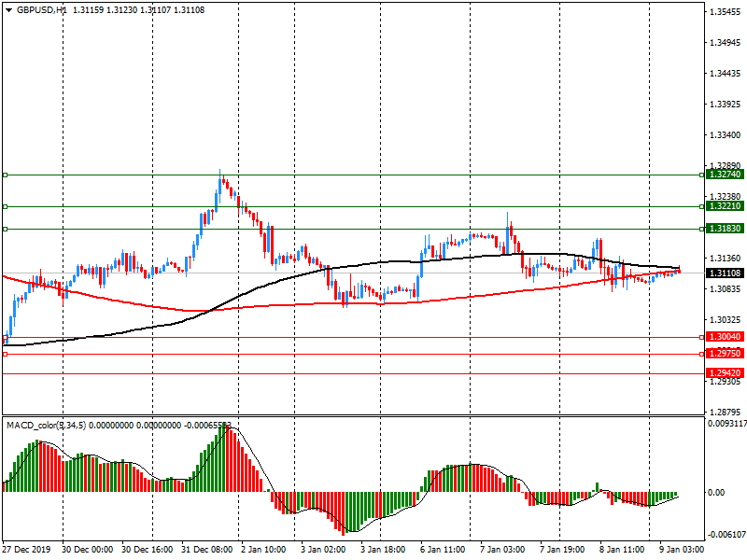Click the 27 Dec 2019 date on time axis
The height and width of the screenshot is (560, 747).
coord(28,550)
